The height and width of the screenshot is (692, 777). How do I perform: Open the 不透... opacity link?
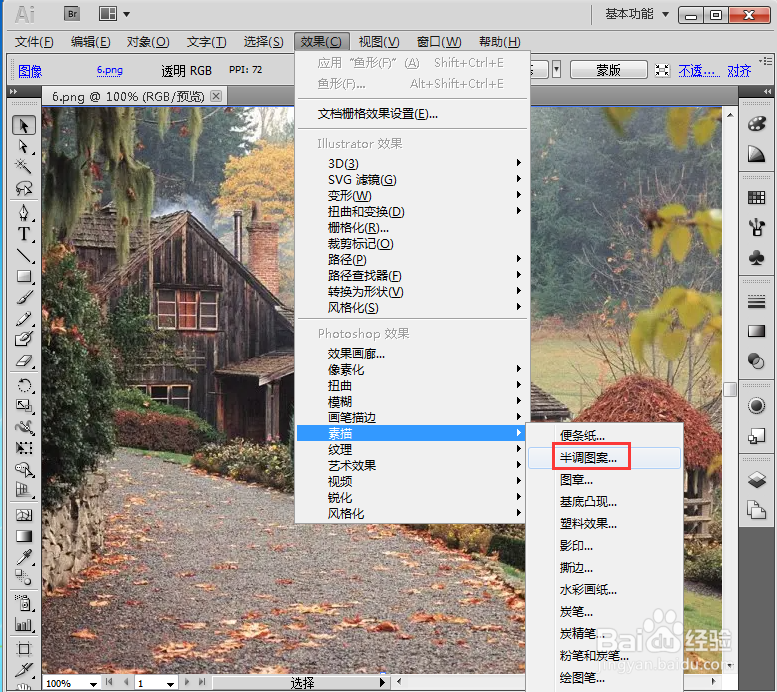(699, 71)
